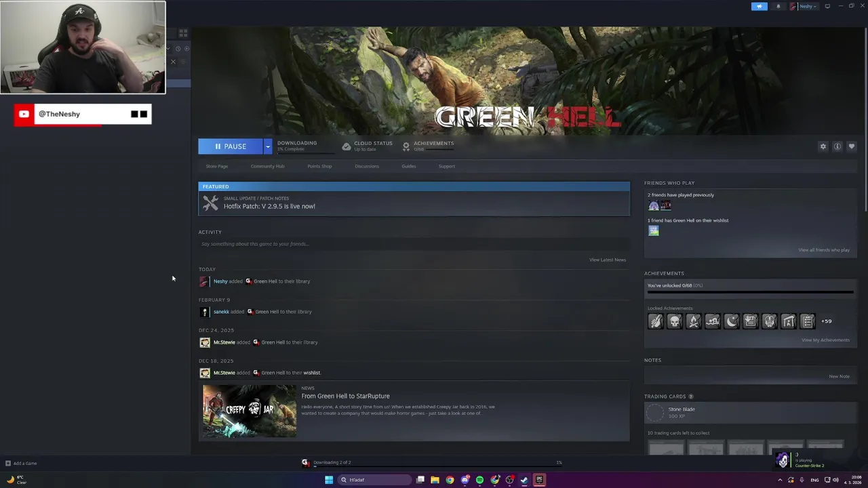Open Epic Games Launcher from taskbar
This screenshot has width=868, height=488.
point(539,480)
